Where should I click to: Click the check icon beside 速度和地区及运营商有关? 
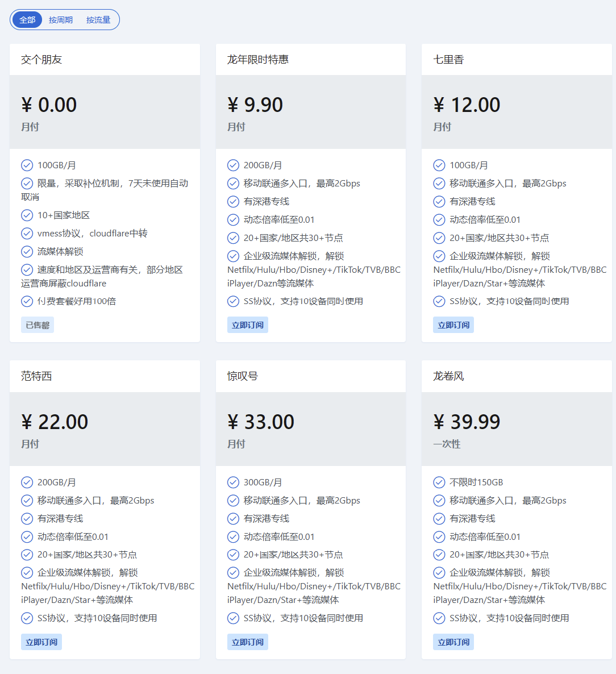coord(27,269)
